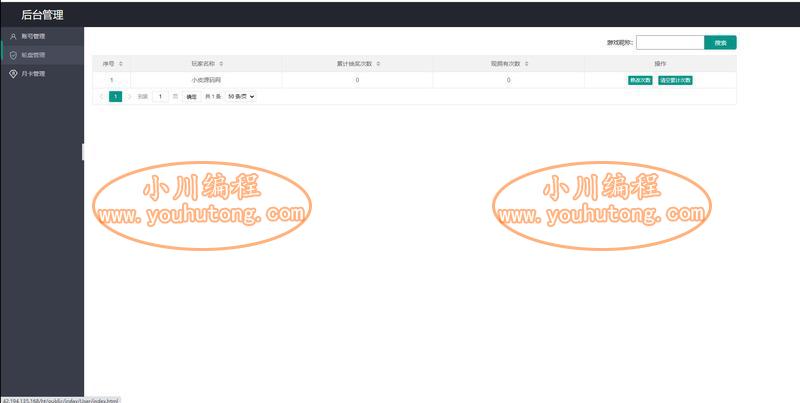This screenshot has height=403, width=800.
Task: Select page 1 in pagination
Action: [x=115, y=96]
